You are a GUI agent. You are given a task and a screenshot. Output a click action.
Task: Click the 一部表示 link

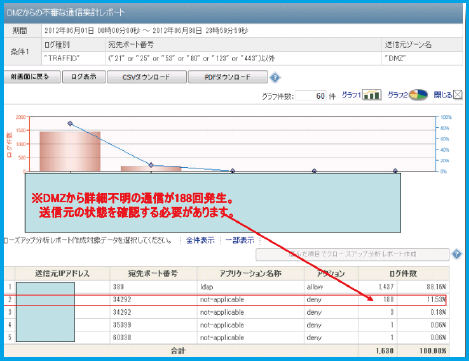click(240, 240)
